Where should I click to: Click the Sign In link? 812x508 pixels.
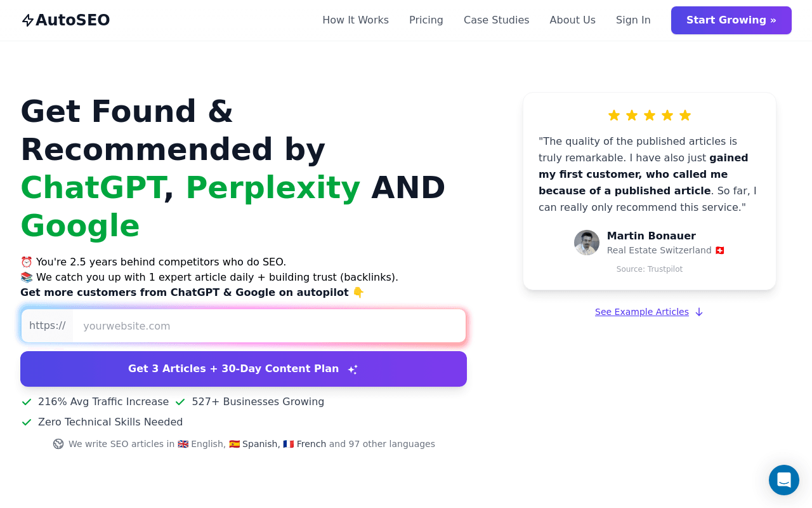tap(633, 20)
